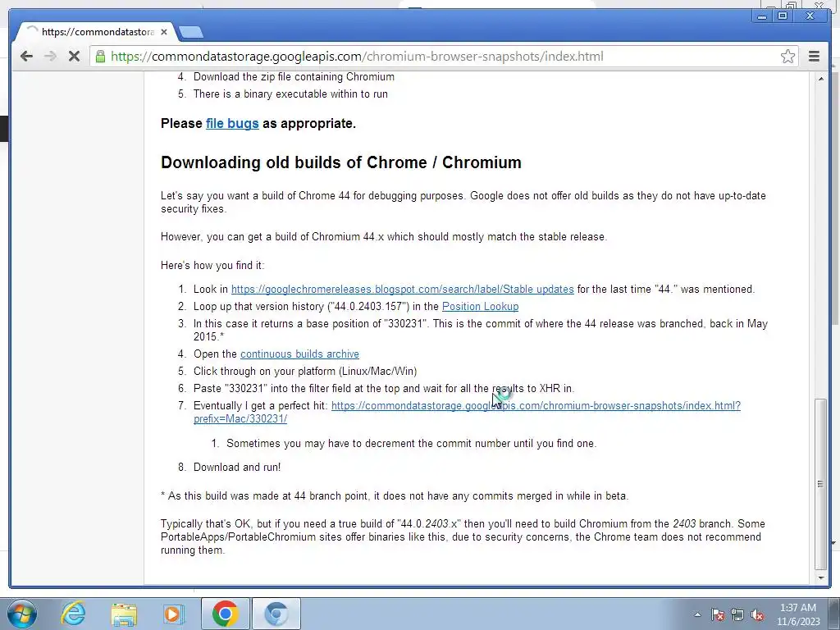Open the Position Lookup link

click(480, 307)
